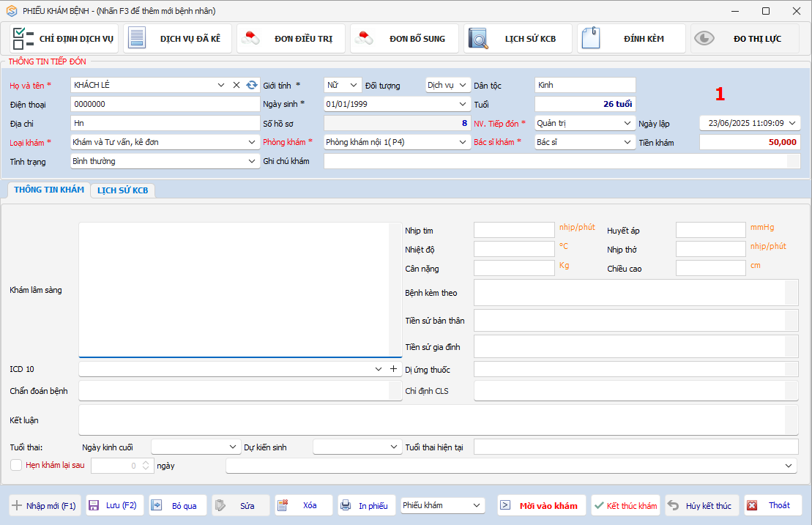Click the Khám lâm sàng text area
This screenshot has width=812, height=525.
pos(240,290)
